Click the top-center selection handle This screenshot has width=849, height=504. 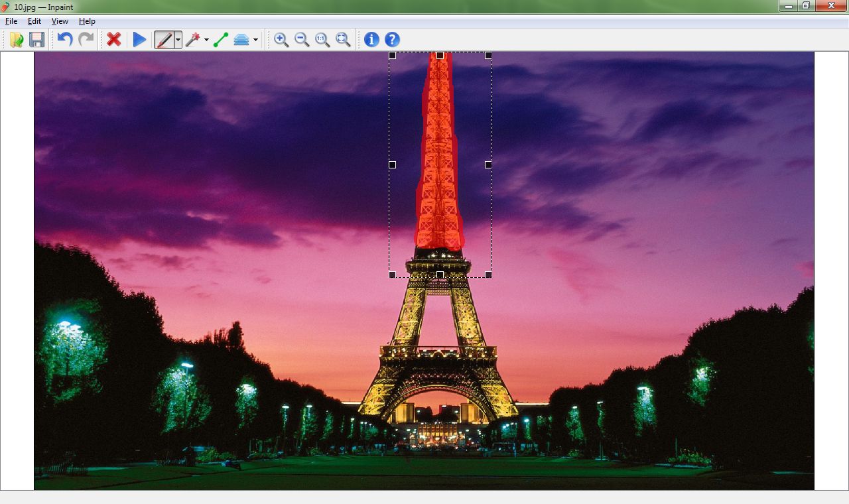coord(440,56)
